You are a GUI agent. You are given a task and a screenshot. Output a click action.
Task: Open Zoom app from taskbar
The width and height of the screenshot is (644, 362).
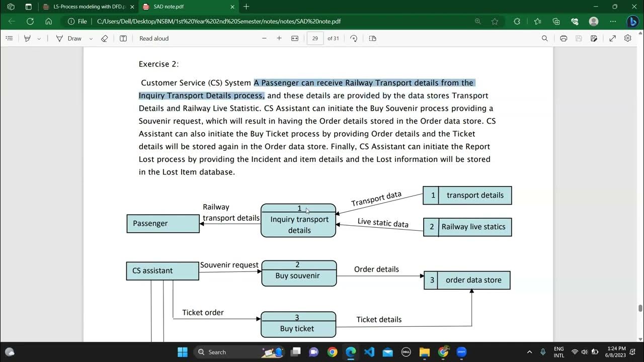[x=461, y=352]
